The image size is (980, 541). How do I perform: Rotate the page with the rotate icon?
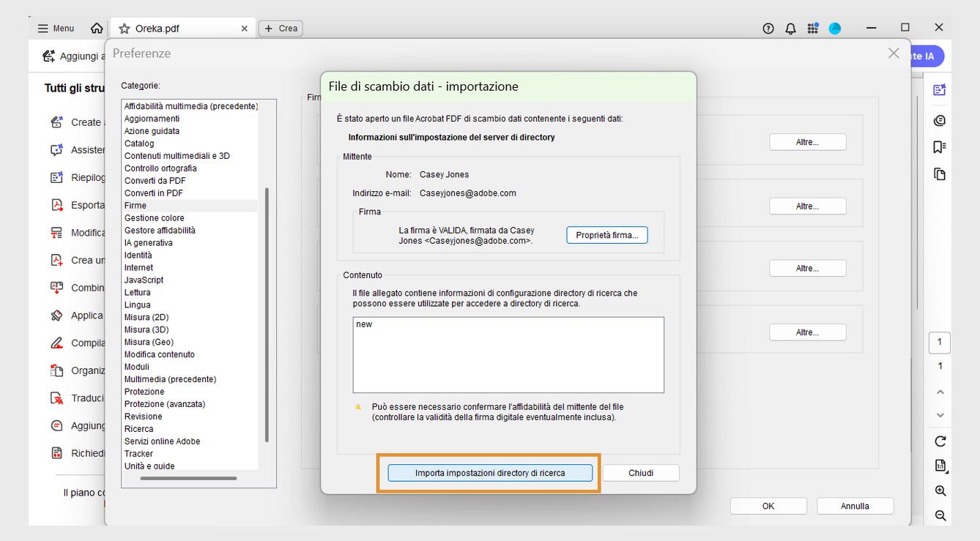click(940, 441)
